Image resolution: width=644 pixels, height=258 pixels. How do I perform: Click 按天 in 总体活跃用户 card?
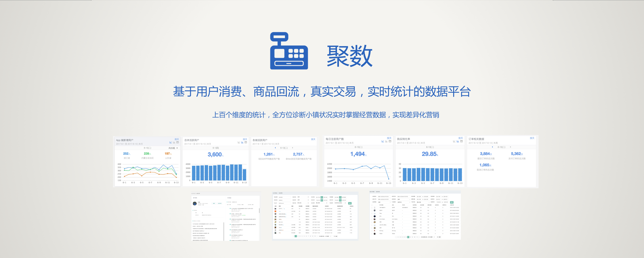(x=245, y=139)
